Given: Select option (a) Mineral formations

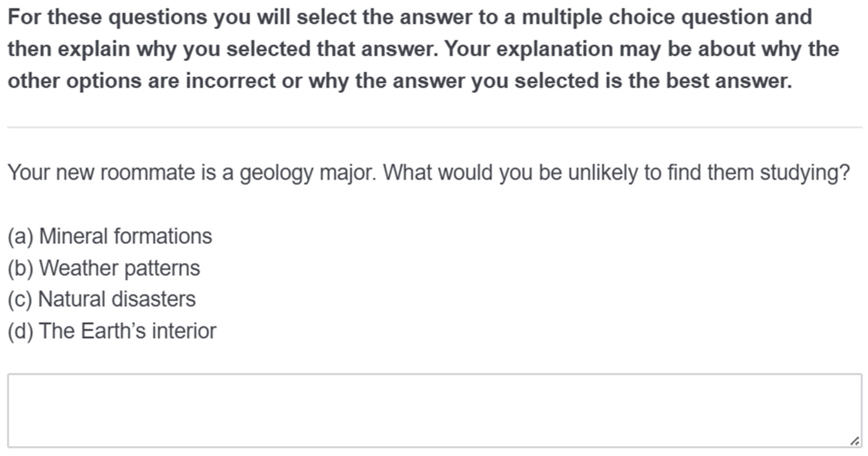Looking at the screenshot, I should (x=110, y=236).
